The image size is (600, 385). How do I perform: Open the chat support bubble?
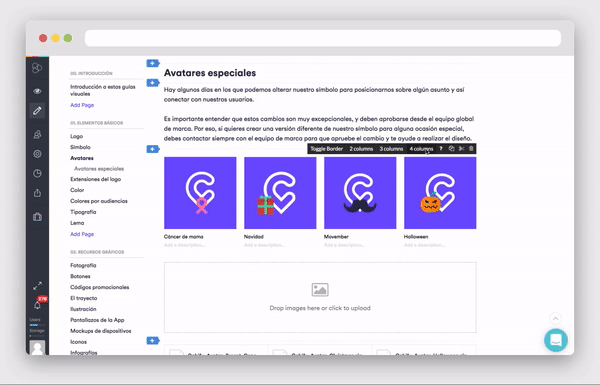click(x=556, y=340)
